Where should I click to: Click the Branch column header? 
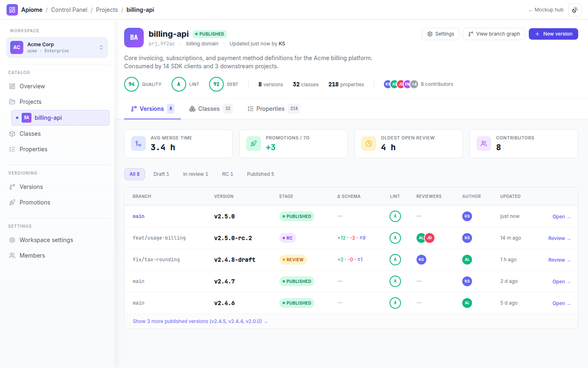(x=142, y=197)
